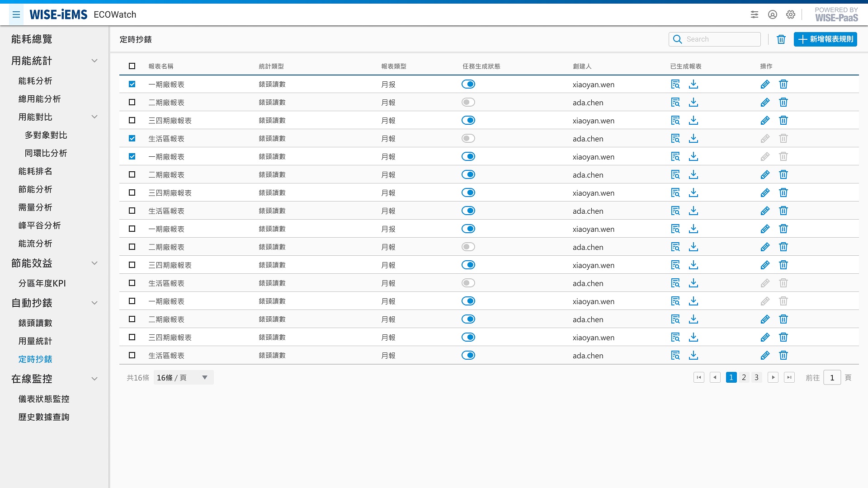Viewport: 868px width, 488px height.
Task: Open the user account icon
Action: tap(773, 14)
